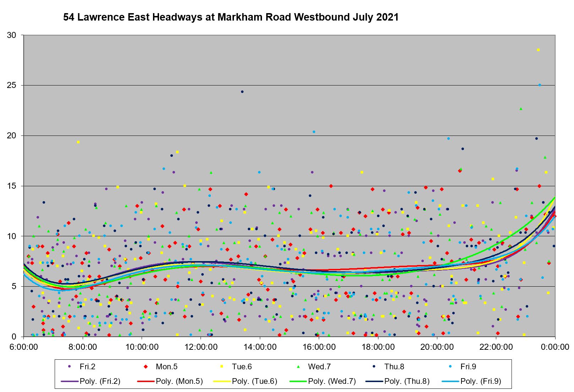Select the Poly. (Fri.9) legend label
Screen dimensions: 574x392
click(481, 381)
